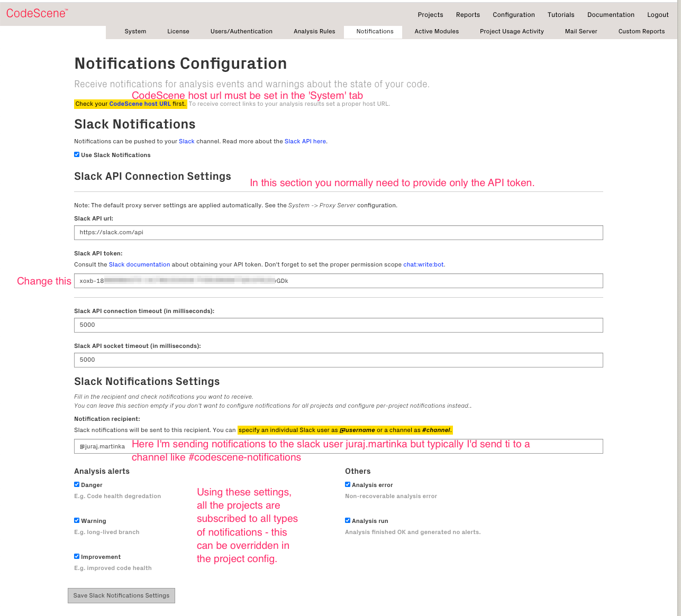Viewport: 681px width, 616px height.
Task: Uncheck the Improvement notification
Action: pos(77,556)
